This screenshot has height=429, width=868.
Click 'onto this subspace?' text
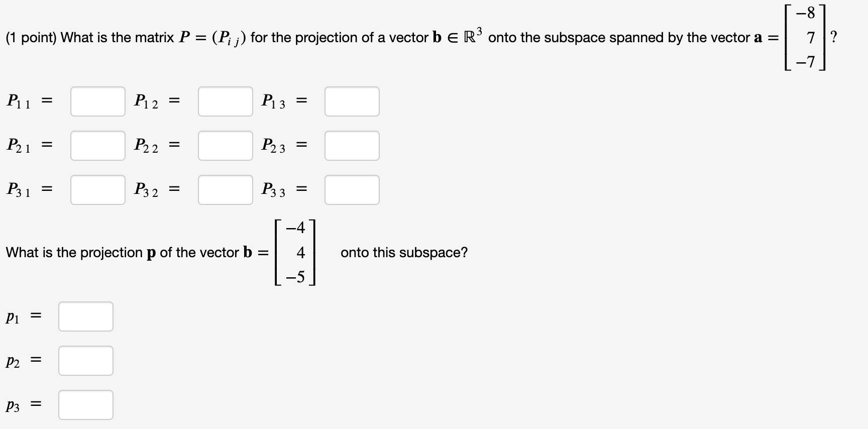[x=404, y=252]
